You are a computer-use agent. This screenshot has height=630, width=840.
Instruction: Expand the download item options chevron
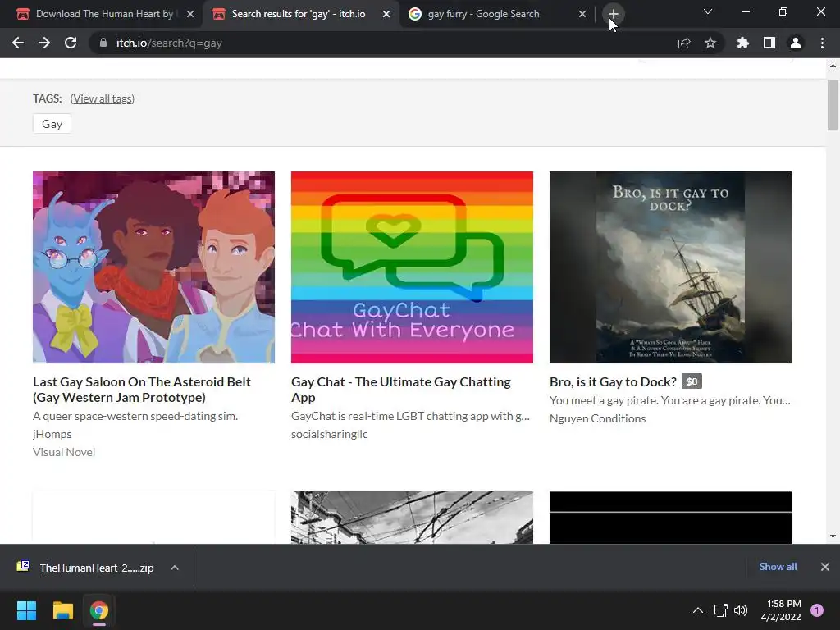click(175, 568)
